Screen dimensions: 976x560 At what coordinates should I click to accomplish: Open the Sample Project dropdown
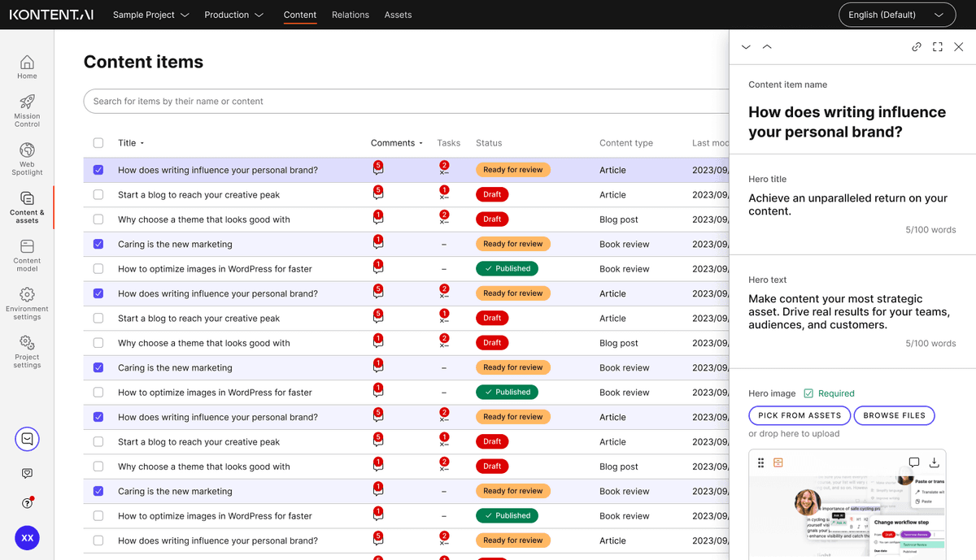tap(150, 15)
